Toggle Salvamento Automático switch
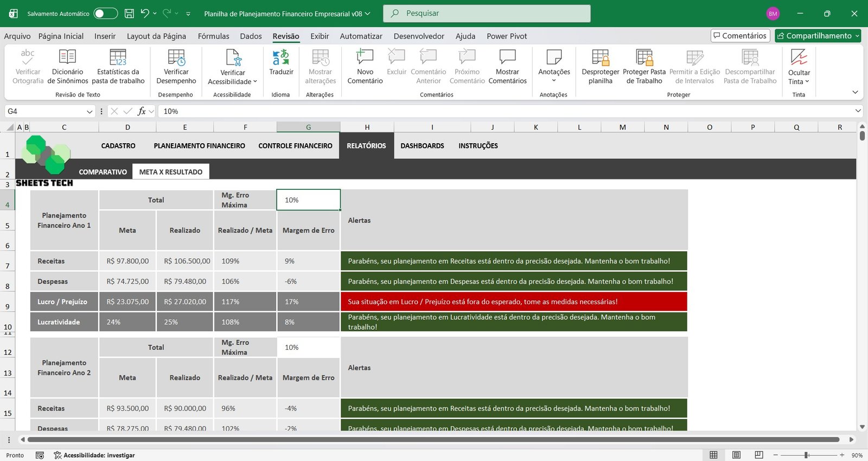Image resolution: width=868 pixels, height=461 pixels. pyautogui.click(x=105, y=14)
